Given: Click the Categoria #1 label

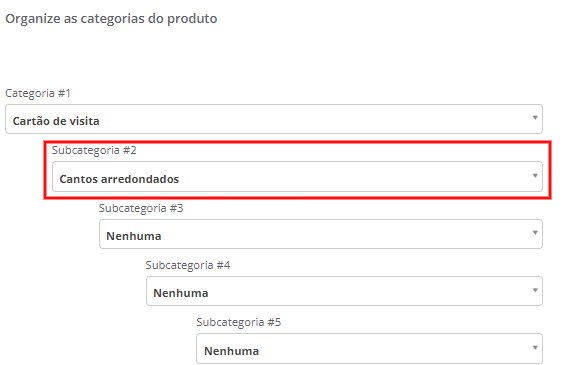Looking at the screenshot, I should (x=38, y=93).
